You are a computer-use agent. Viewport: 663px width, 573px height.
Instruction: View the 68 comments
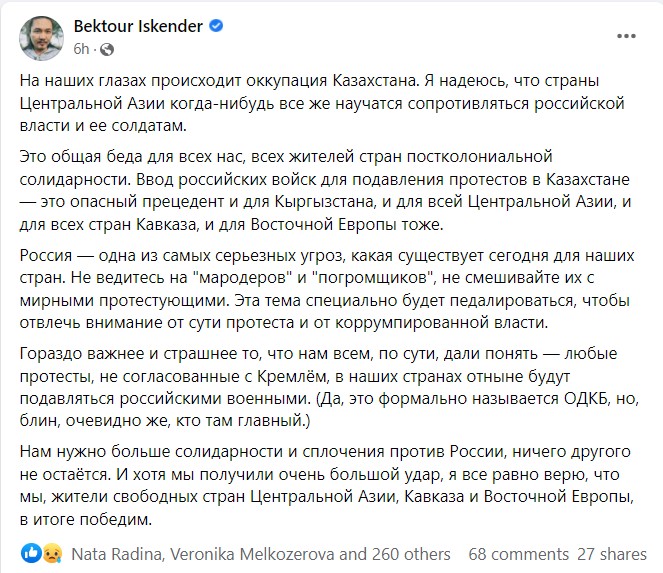pyautogui.click(x=518, y=554)
